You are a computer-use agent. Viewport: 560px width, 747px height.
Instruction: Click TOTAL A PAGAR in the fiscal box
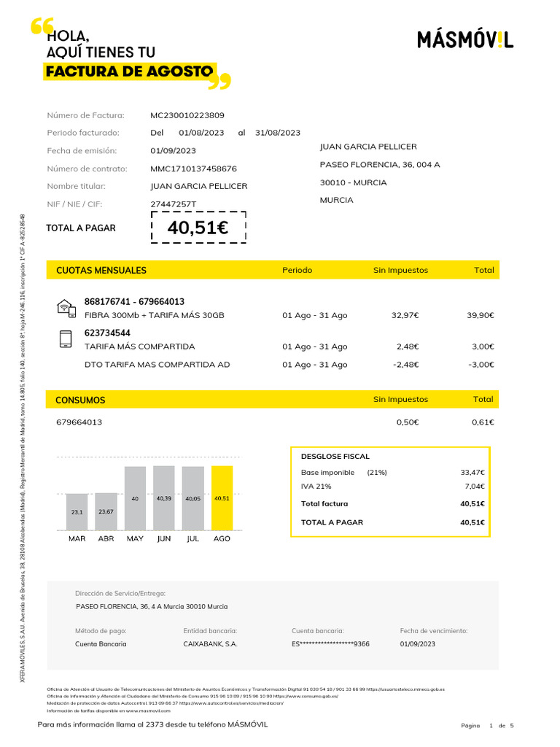(x=332, y=522)
